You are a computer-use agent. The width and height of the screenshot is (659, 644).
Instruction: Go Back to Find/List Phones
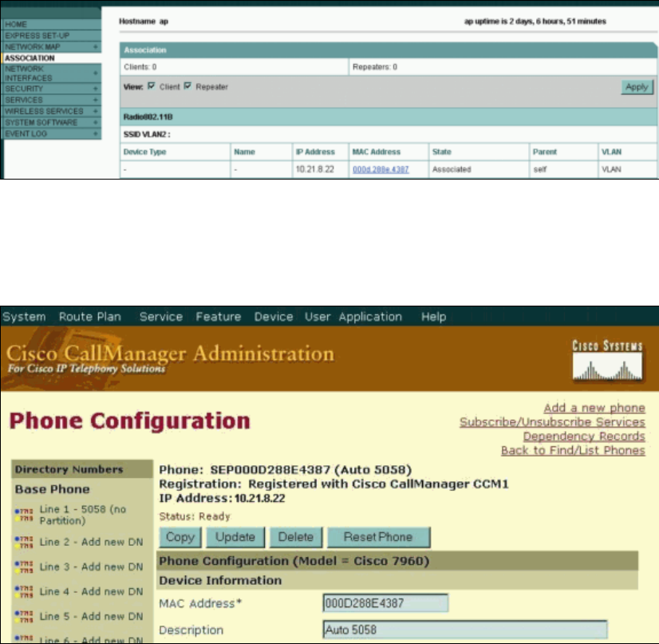[x=574, y=451]
